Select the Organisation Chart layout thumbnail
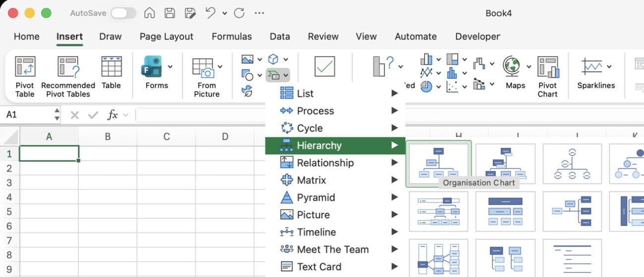This screenshot has height=277, width=644. pyautogui.click(x=438, y=163)
